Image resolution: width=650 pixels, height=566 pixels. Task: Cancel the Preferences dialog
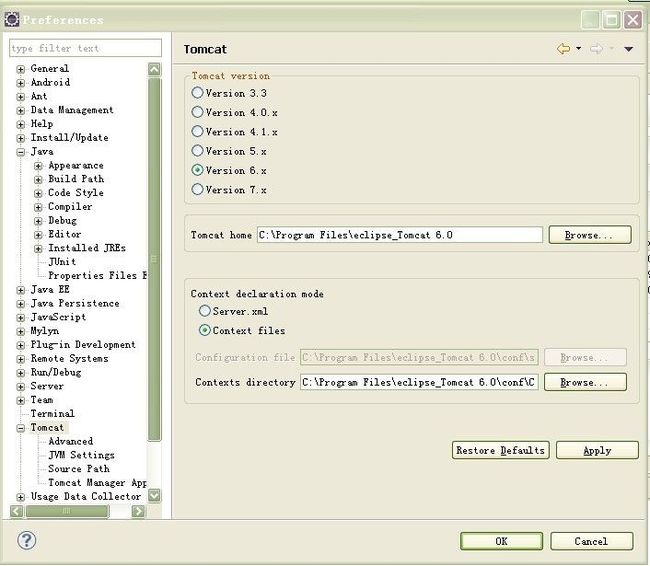[x=591, y=541]
